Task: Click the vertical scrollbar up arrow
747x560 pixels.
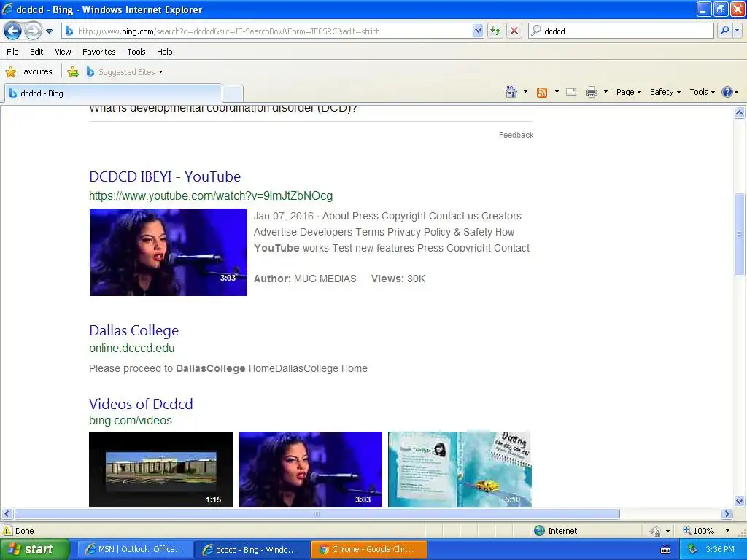Action: coord(740,113)
